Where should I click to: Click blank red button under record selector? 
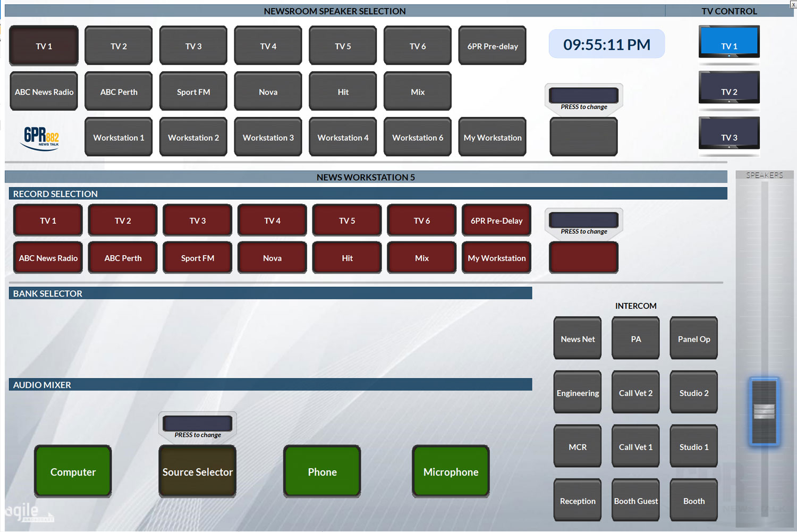tap(583, 258)
